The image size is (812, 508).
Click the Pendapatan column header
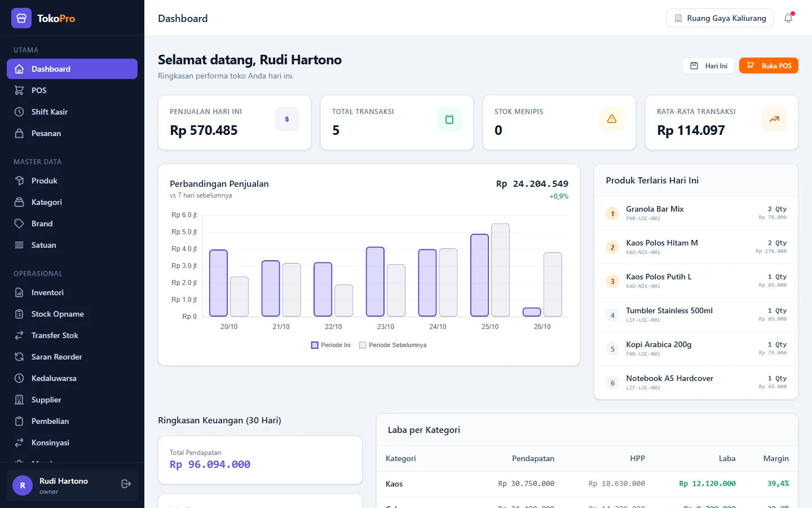[533, 458]
